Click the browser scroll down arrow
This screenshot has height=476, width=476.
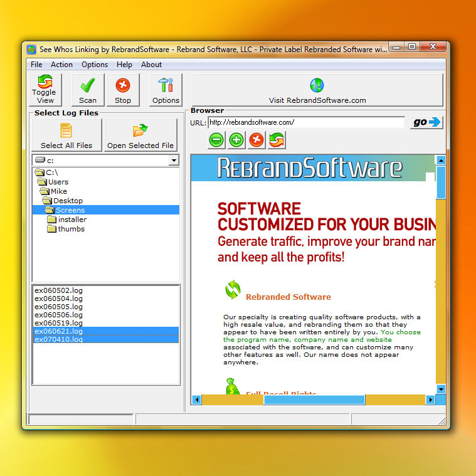[x=441, y=389]
